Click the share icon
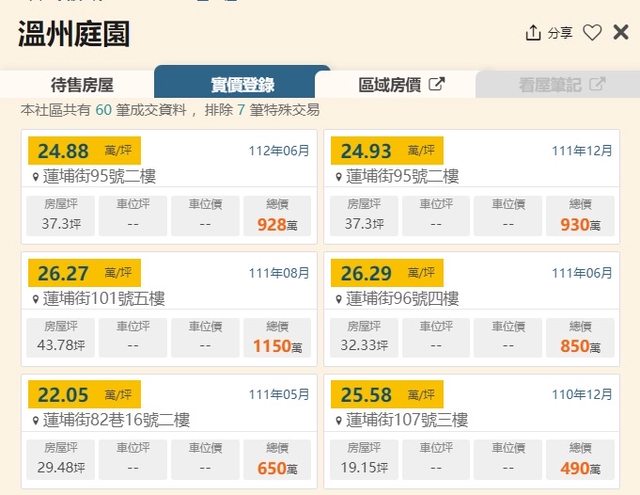 click(533, 33)
